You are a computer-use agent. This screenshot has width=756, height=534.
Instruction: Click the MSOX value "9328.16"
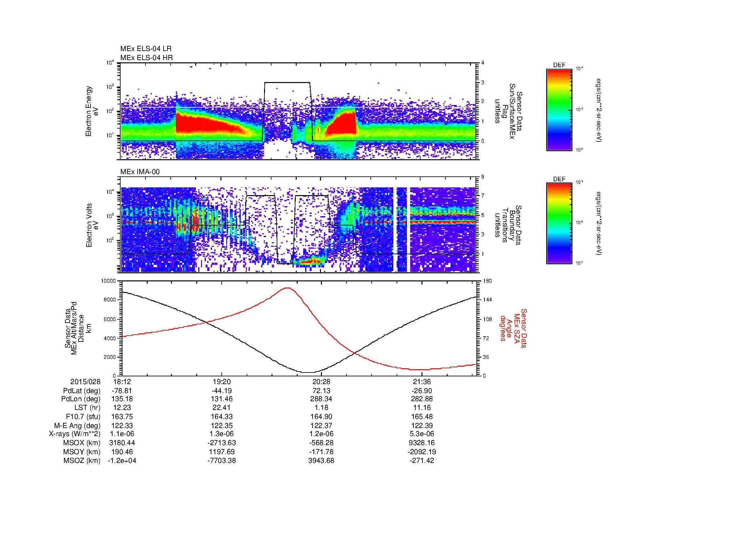click(x=422, y=443)
